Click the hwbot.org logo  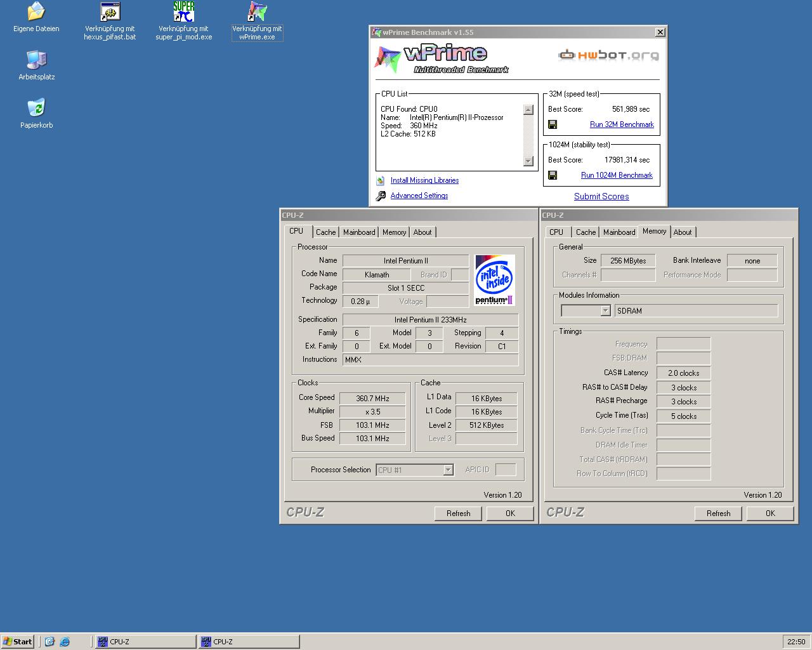(x=608, y=55)
